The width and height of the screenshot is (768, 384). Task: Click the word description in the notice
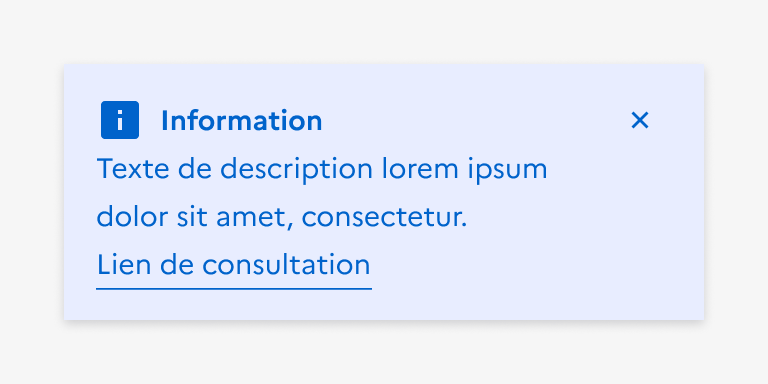(297, 169)
